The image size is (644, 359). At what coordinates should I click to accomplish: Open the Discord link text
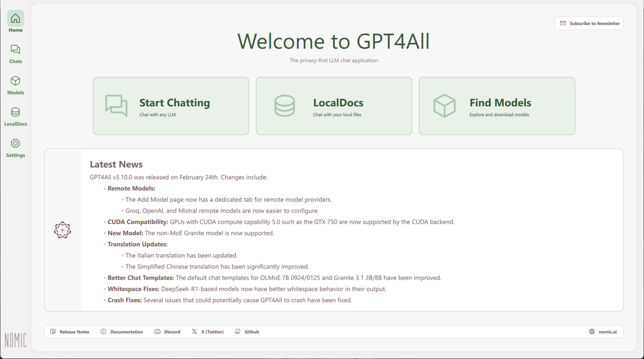click(x=172, y=332)
